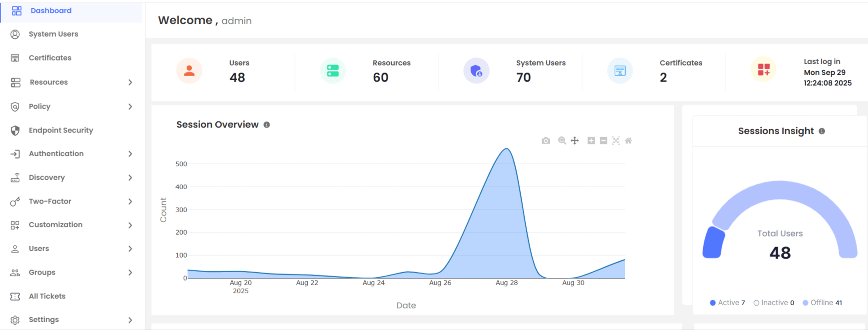Expand the Authentication submenu chevron
Image resolution: width=868 pixels, height=330 pixels.
130,154
